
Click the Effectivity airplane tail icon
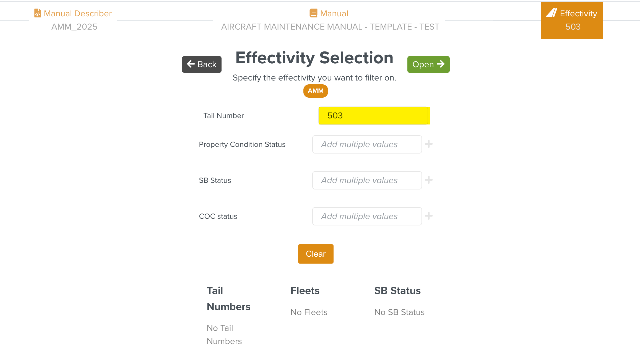(x=551, y=13)
